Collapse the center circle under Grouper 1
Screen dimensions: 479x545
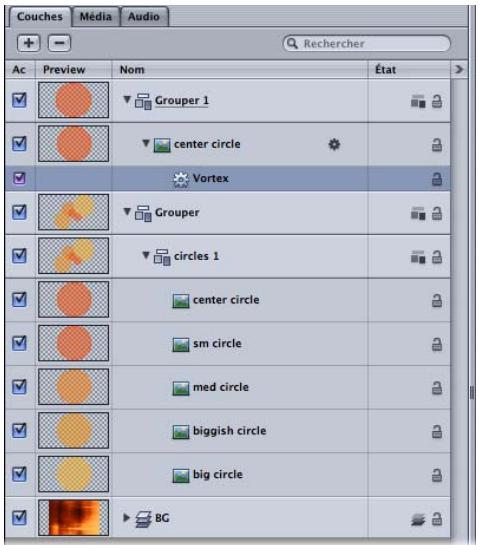[x=146, y=143]
